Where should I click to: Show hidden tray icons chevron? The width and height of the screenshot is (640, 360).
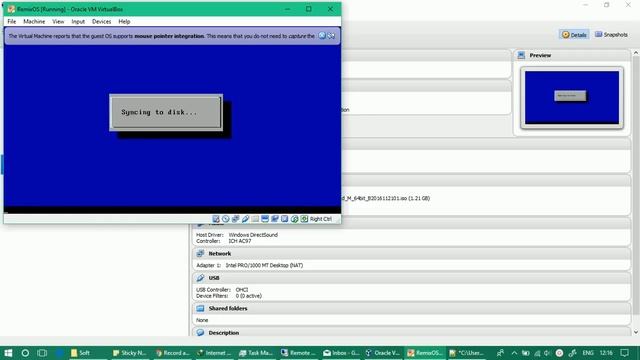(x=514, y=353)
